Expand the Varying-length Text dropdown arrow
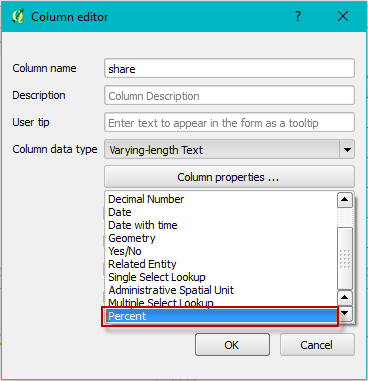The image size is (368, 381). point(347,150)
